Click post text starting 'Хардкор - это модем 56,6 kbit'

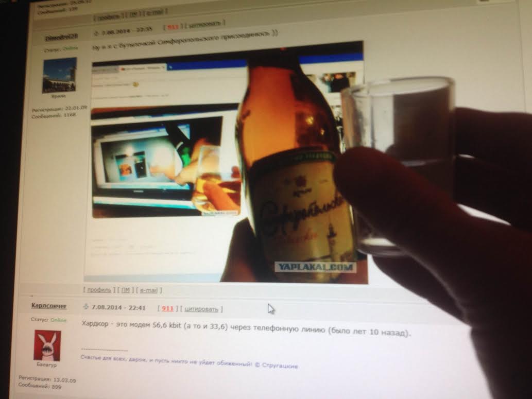pyautogui.click(x=246, y=328)
